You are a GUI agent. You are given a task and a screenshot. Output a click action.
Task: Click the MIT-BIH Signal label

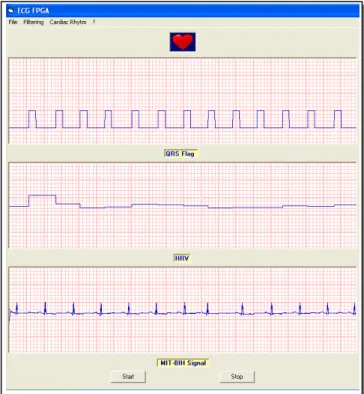tap(183, 363)
